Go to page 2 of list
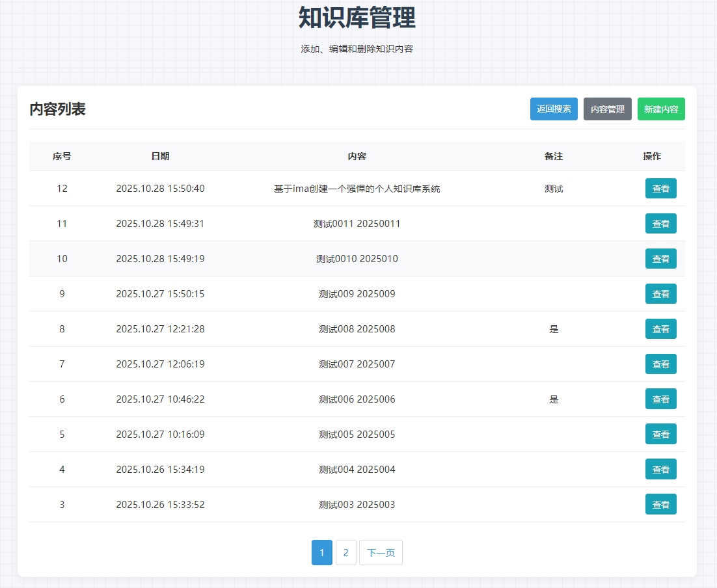 click(345, 553)
